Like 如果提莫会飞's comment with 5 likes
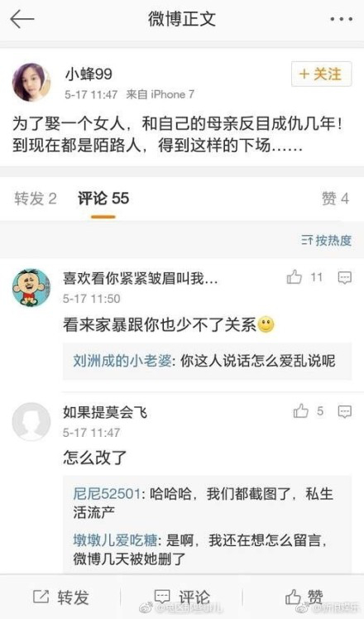The image size is (364, 619). [309, 411]
